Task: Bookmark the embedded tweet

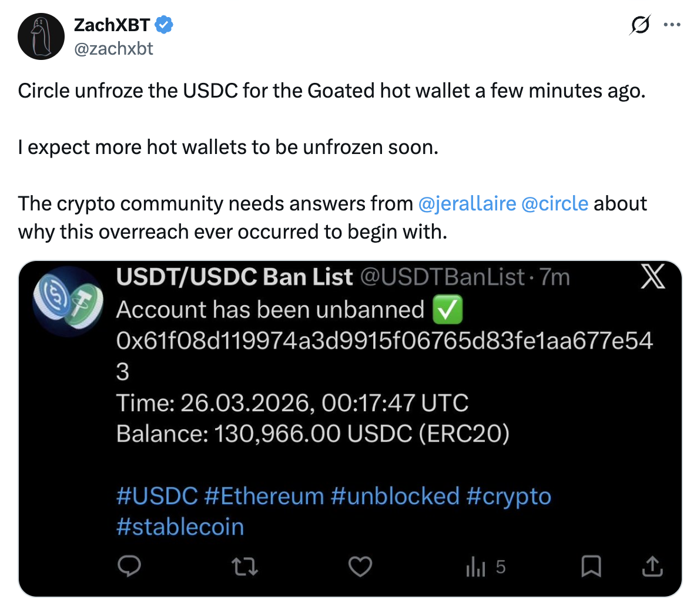Action: [591, 566]
